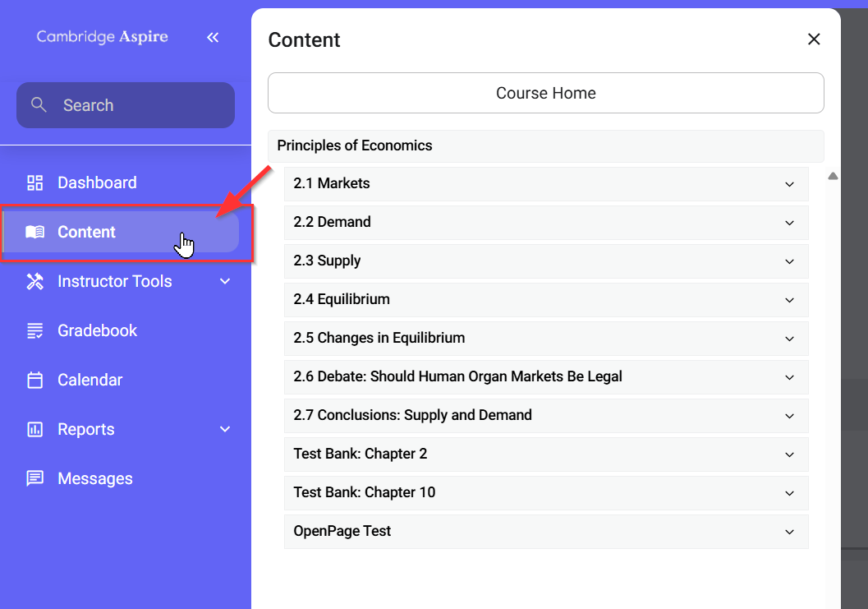
Task: Click the 'OpenPage Test' label
Action: coord(342,531)
